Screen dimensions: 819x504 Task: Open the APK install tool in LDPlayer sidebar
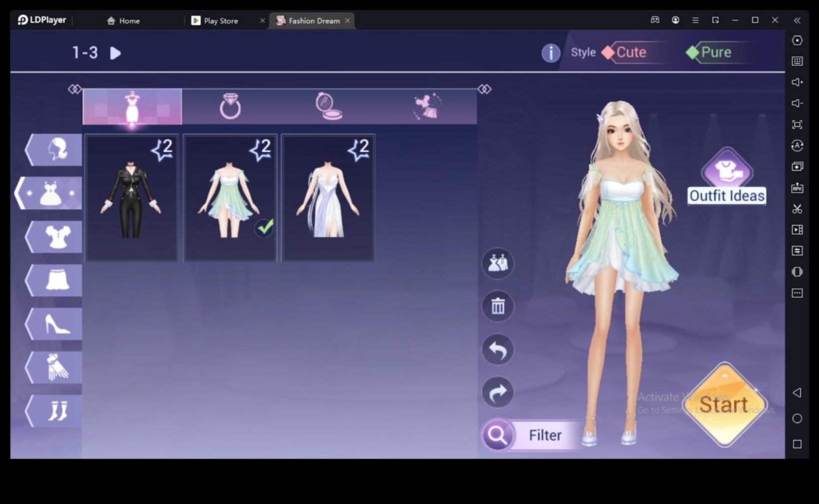pyautogui.click(x=797, y=188)
